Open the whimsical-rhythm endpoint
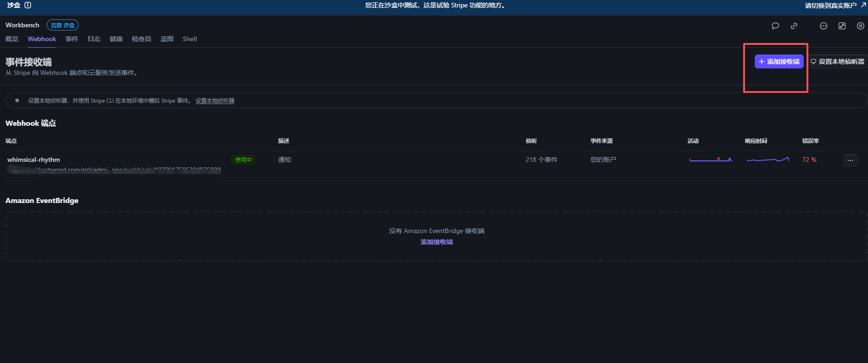868x363 pixels. click(x=34, y=160)
